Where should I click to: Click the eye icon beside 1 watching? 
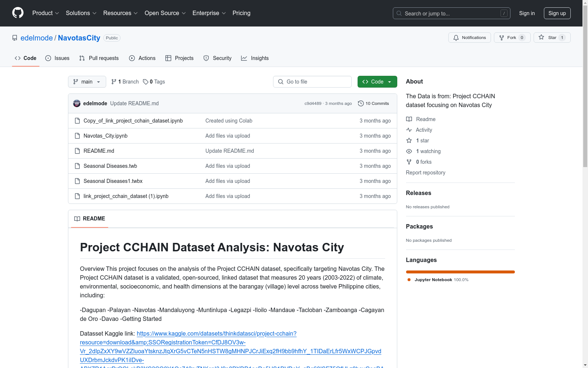(x=409, y=151)
